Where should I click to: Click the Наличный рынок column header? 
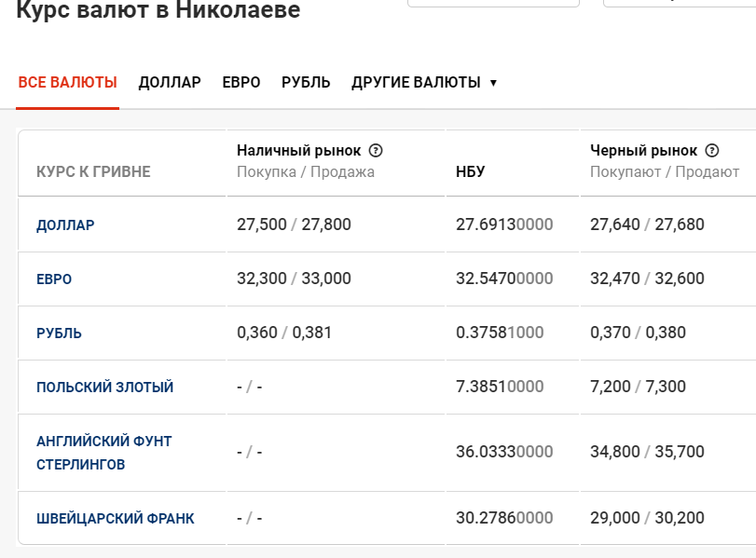[x=299, y=151]
